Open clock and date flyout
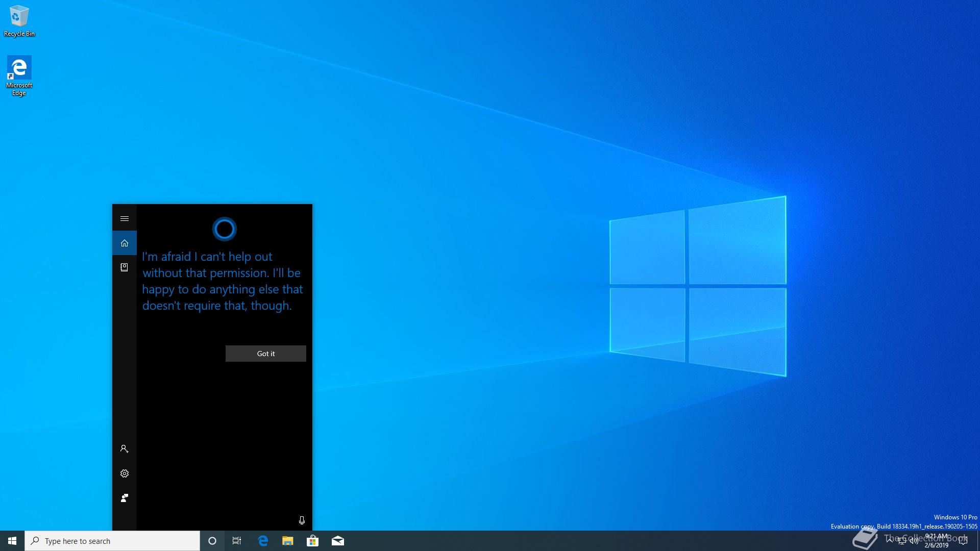This screenshot has height=551, width=980. [x=937, y=541]
